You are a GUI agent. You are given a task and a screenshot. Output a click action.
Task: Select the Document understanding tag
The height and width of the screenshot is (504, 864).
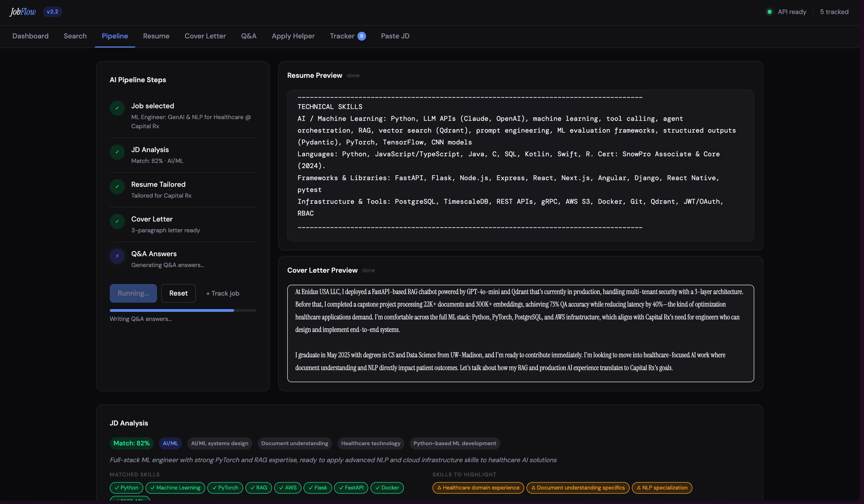(294, 443)
